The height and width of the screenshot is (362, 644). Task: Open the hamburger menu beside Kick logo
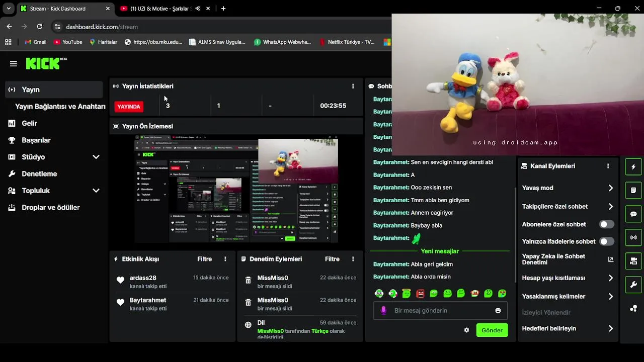click(x=14, y=64)
